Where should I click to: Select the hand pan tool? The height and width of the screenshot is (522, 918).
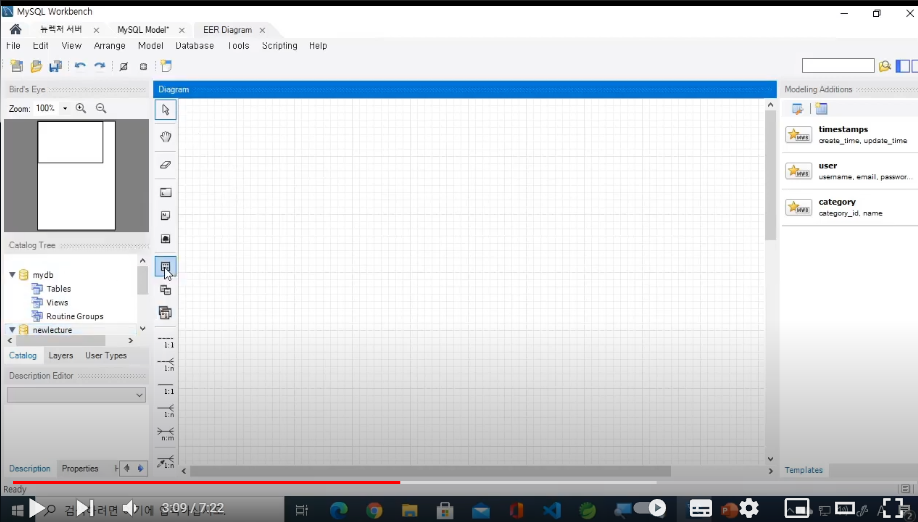point(166,137)
